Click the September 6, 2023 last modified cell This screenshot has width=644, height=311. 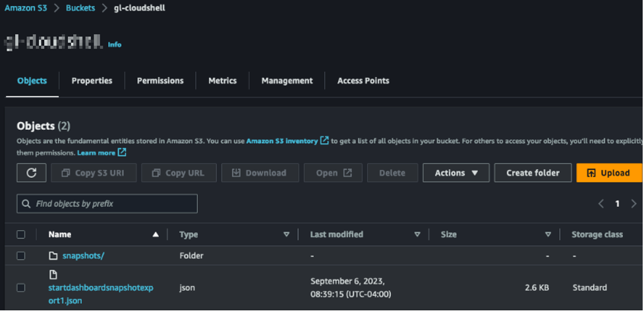point(351,288)
